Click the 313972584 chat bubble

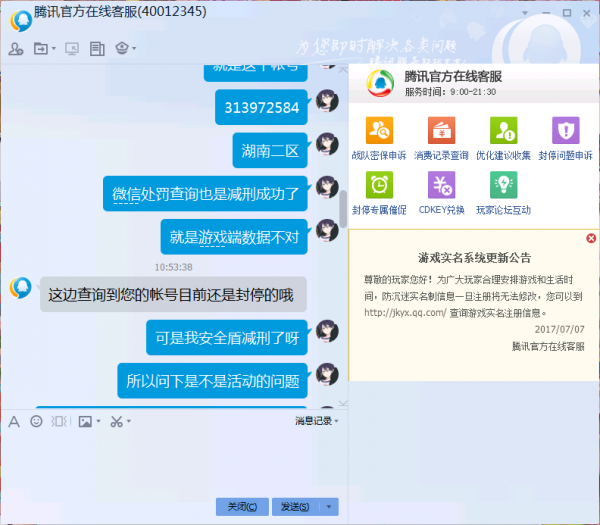coord(261,108)
